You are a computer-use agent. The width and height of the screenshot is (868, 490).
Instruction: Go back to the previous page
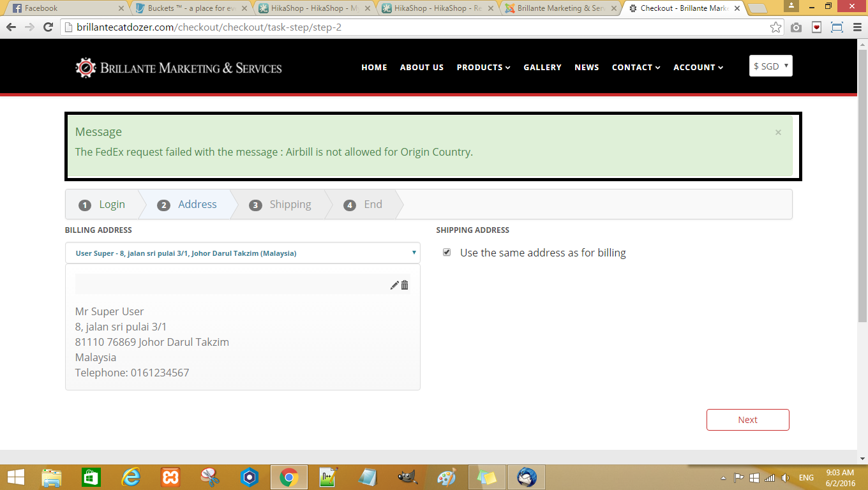[11, 27]
